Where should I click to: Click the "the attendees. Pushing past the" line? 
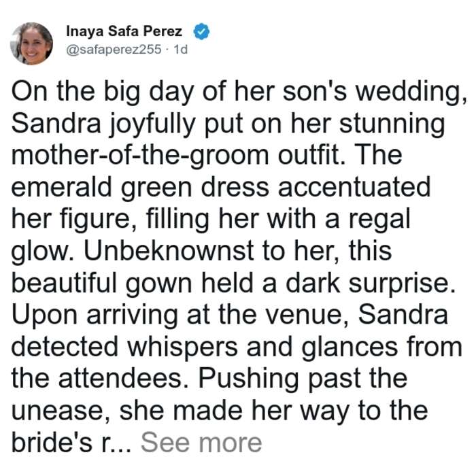click(209, 379)
